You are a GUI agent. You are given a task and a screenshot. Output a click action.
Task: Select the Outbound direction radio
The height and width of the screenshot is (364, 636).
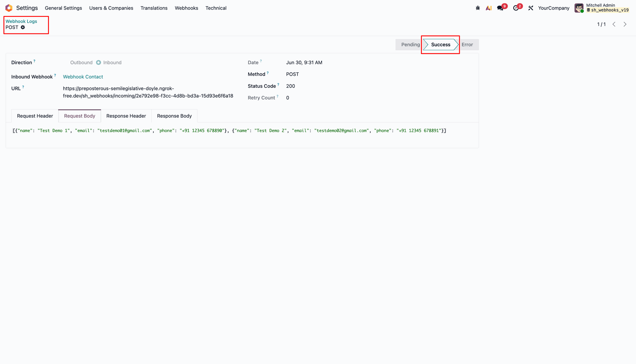click(81, 63)
